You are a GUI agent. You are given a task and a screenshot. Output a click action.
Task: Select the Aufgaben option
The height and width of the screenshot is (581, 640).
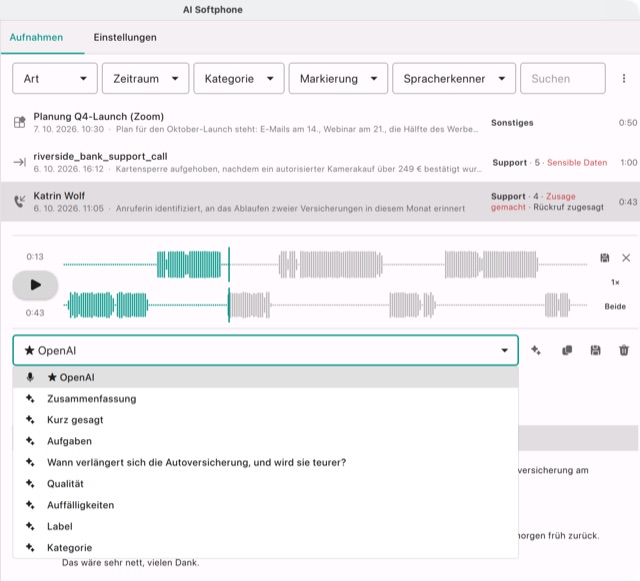coord(266,441)
